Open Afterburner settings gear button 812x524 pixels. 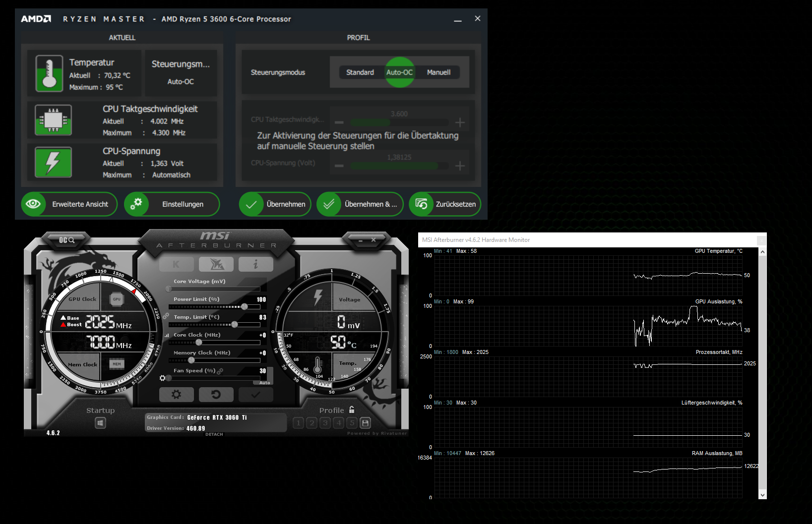pyautogui.click(x=176, y=395)
